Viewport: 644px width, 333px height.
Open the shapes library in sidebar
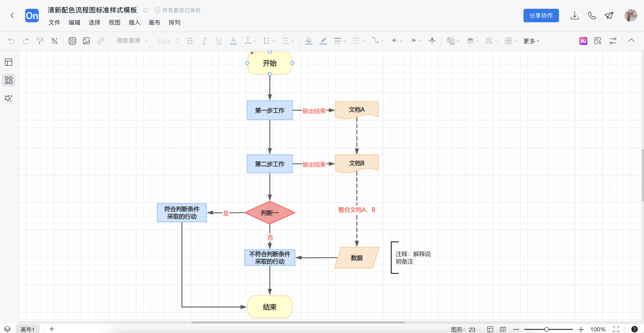(x=9, y=80)
